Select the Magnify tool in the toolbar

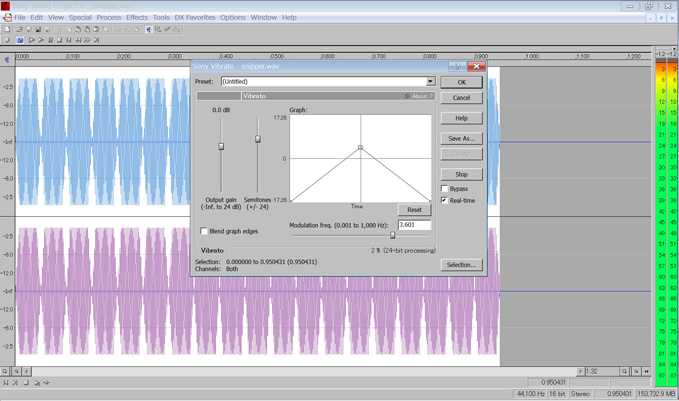coord(158,29)
